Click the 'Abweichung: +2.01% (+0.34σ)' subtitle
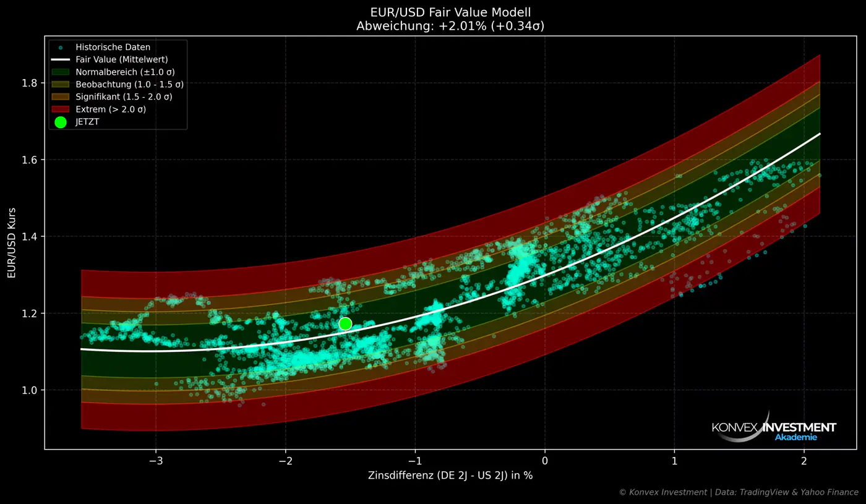This screenshot has width=866, height=504. click(450, 26)
